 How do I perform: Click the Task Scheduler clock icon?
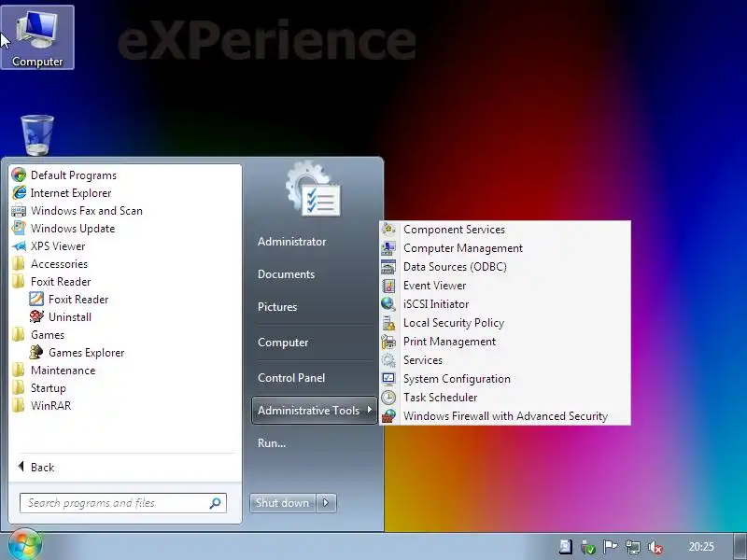click(x=388, y=398)
